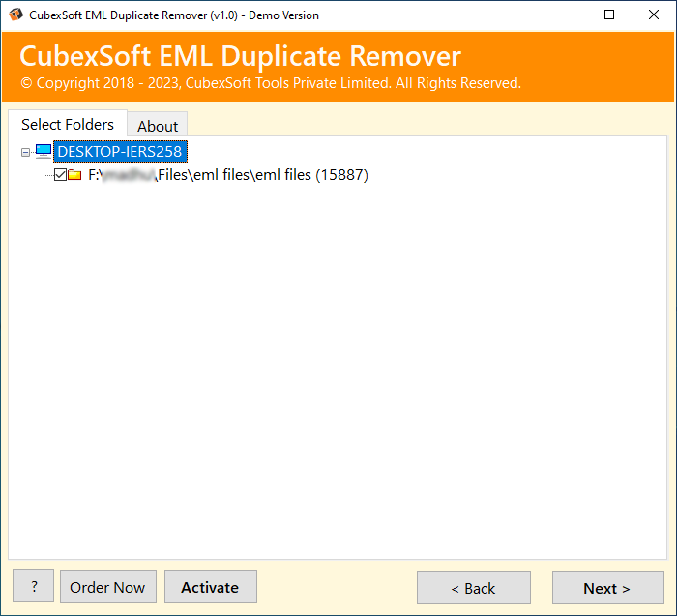This screenshot has height=616, width=677.
Task: Click the window title text in title bar
Action: [173, 15]
